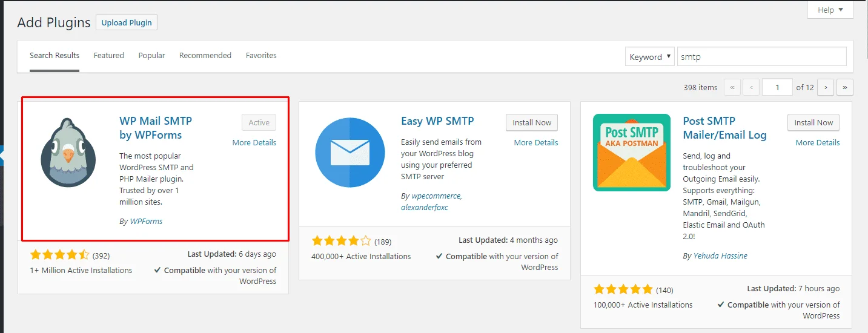Screen dimensions: 868x333
Task: Click Last Updated: 4 months ago text
Action: pyautogui.click(x=508, y=240)
